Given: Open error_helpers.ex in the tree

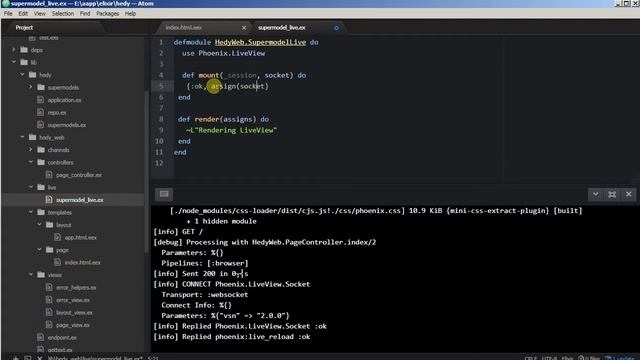Looking at the screenshot, I should 76,287.
